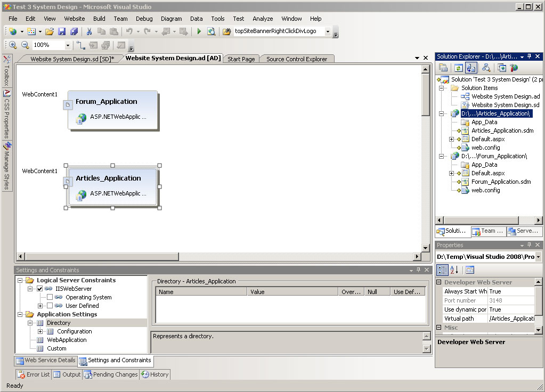
Task: Click Categorized view icon in Properties panel
Action: (442, 269)
